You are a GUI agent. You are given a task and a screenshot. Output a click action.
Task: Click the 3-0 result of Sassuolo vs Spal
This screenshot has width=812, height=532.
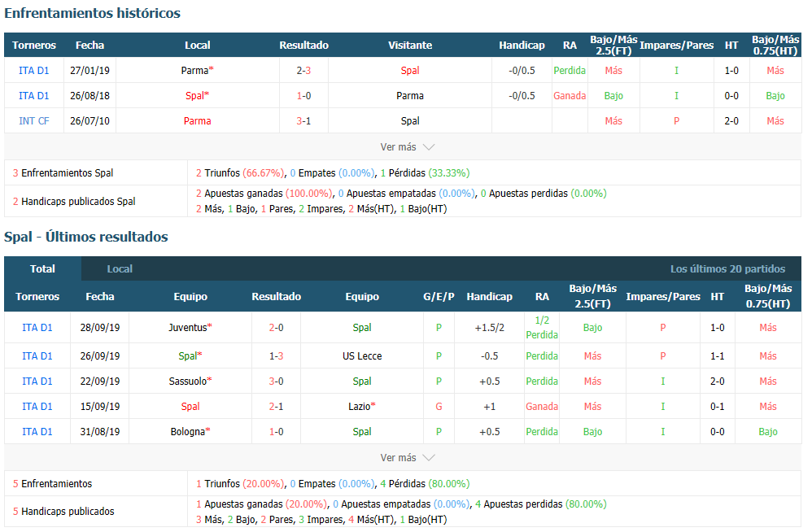coord(276,382)
